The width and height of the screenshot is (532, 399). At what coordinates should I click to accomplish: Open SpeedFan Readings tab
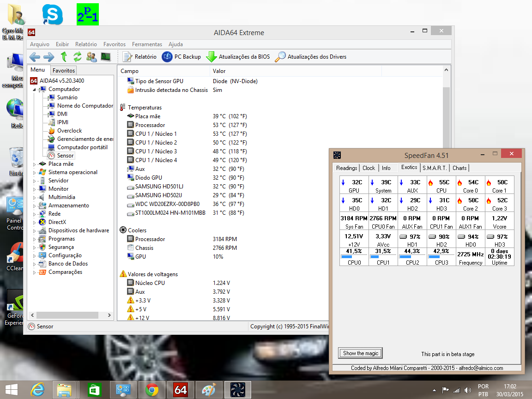pyautogui.click(x=346, y=168)
